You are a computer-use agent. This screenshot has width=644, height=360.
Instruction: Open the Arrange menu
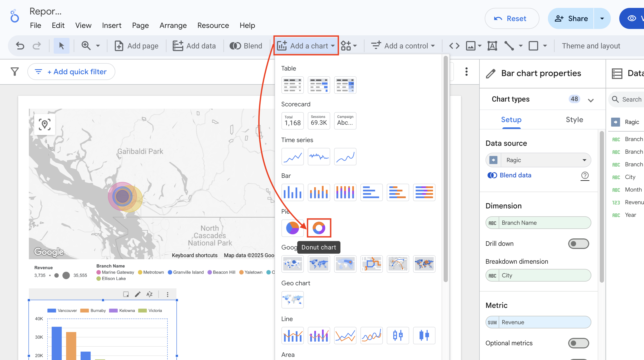coord(173,26)
